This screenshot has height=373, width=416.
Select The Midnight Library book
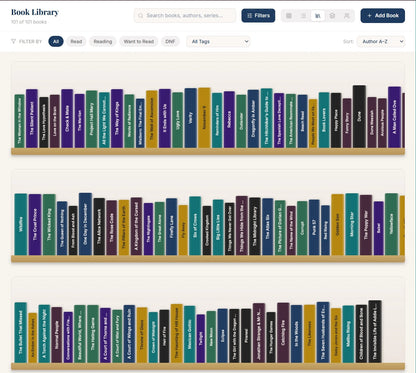255,226
